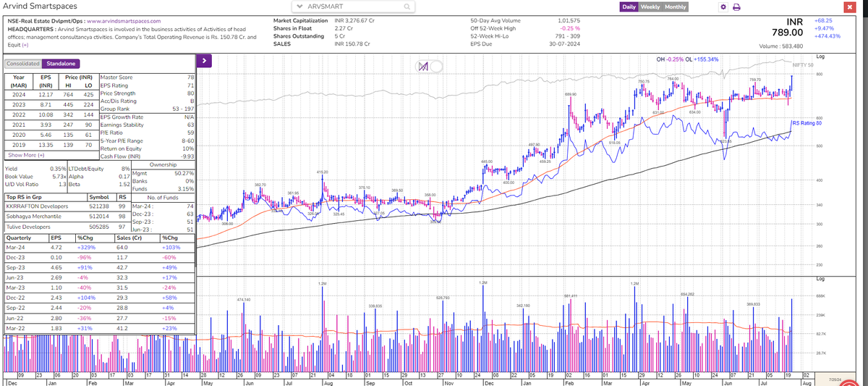
Task: Click the Mar-24 No. of Funds row
Action: tap(163, 206)
